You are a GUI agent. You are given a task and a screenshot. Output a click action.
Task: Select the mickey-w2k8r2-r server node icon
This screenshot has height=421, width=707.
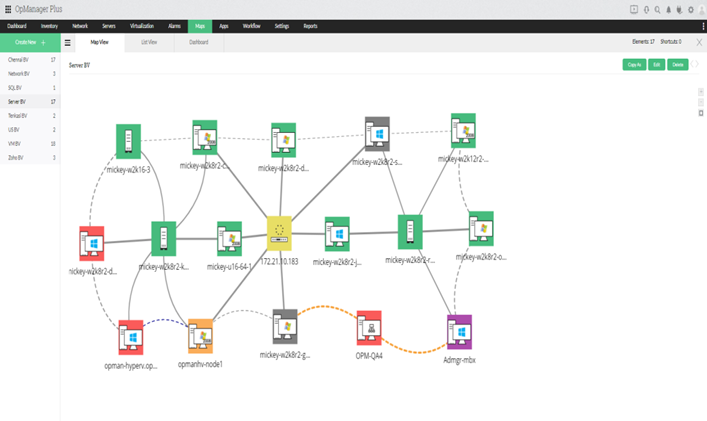pos(410,232)
